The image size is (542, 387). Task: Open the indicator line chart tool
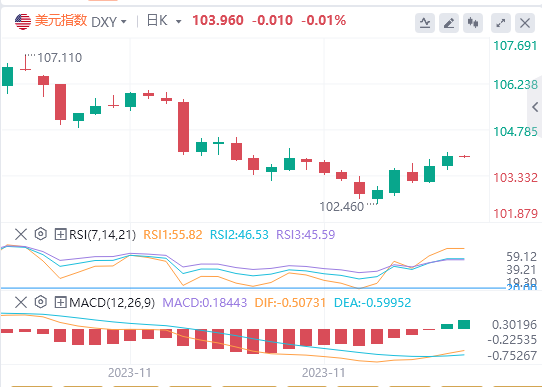(425, 23)
